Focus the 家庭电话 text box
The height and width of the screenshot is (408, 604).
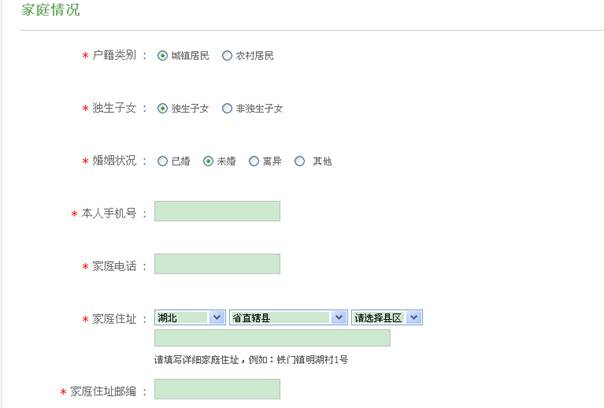pos(217,264)
